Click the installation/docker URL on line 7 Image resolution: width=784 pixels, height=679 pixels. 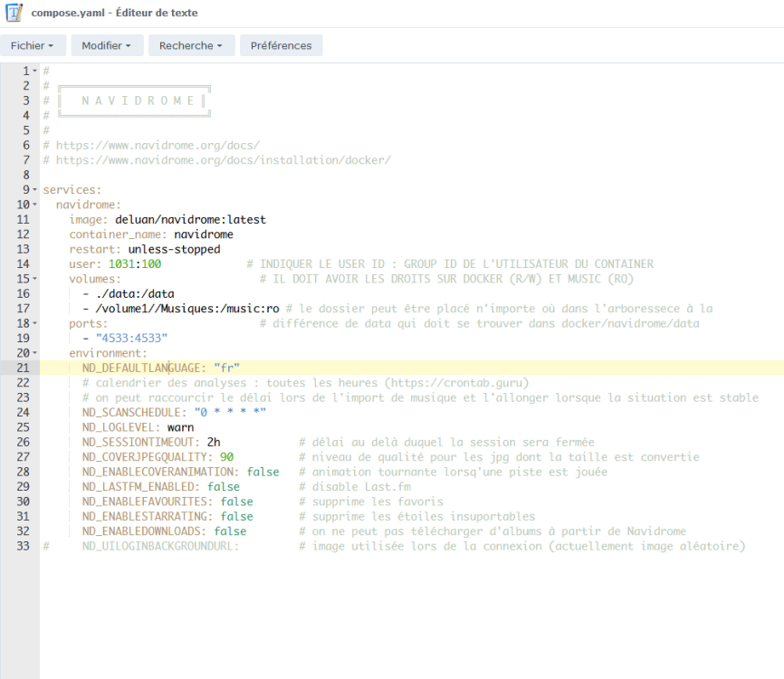[x=223, y=160]
